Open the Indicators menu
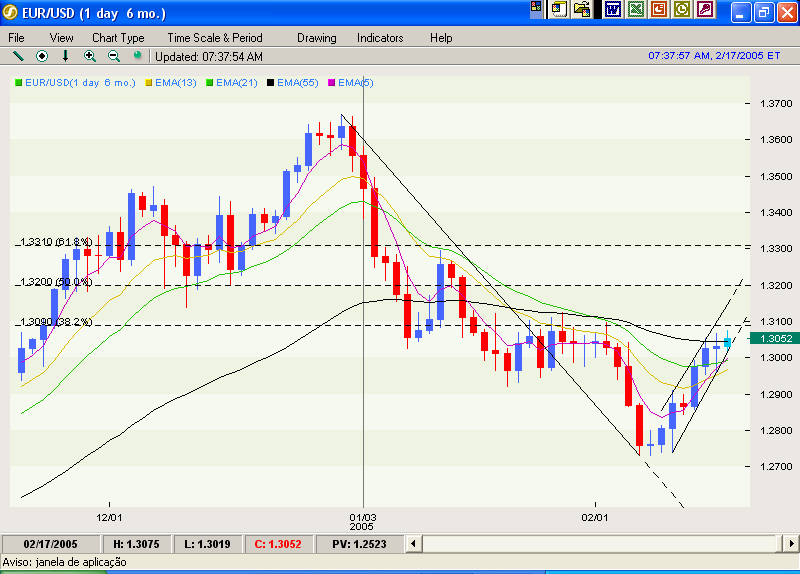The image size is (800, 574). point(380,38)
